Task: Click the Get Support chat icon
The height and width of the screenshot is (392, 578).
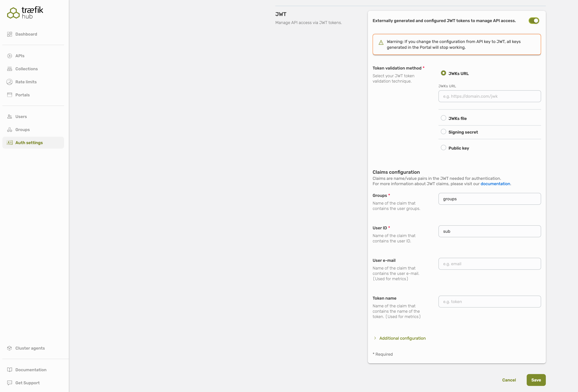Action: pos(9,383)
